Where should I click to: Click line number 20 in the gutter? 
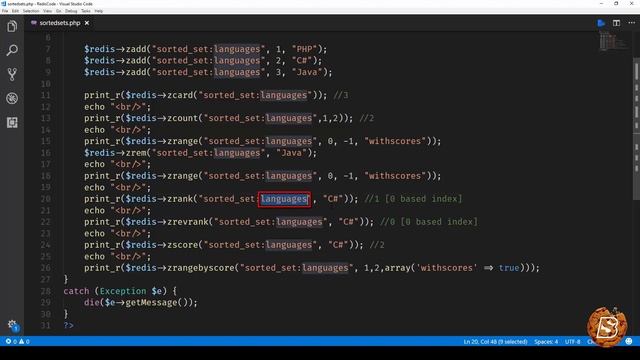(x=46, y=199)
